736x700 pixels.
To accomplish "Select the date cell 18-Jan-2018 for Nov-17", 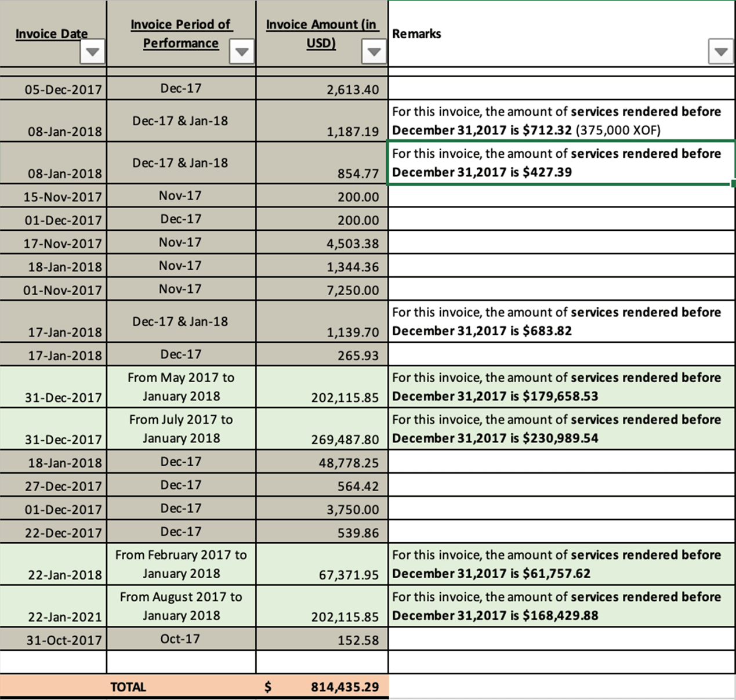I will click(53, 266).
